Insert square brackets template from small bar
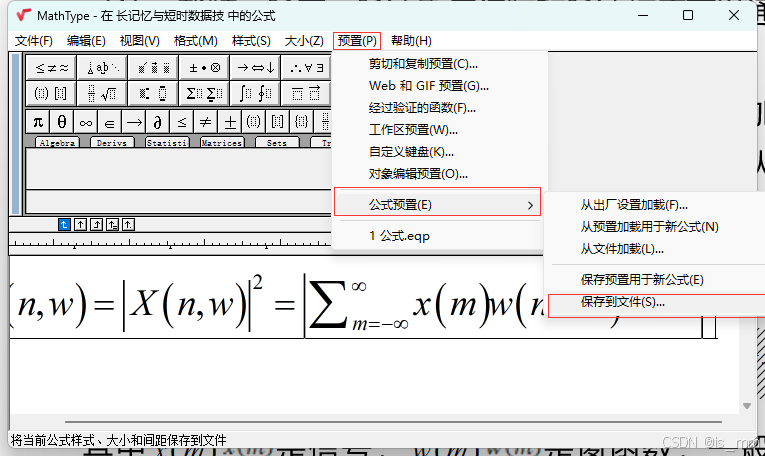This screenshot has width=765, height=456. tap(277, 121)
